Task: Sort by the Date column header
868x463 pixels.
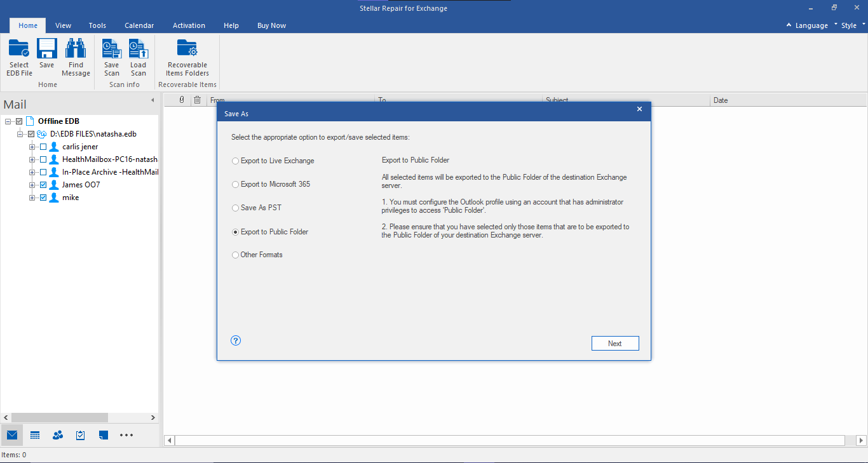Action: coord(788,100)
